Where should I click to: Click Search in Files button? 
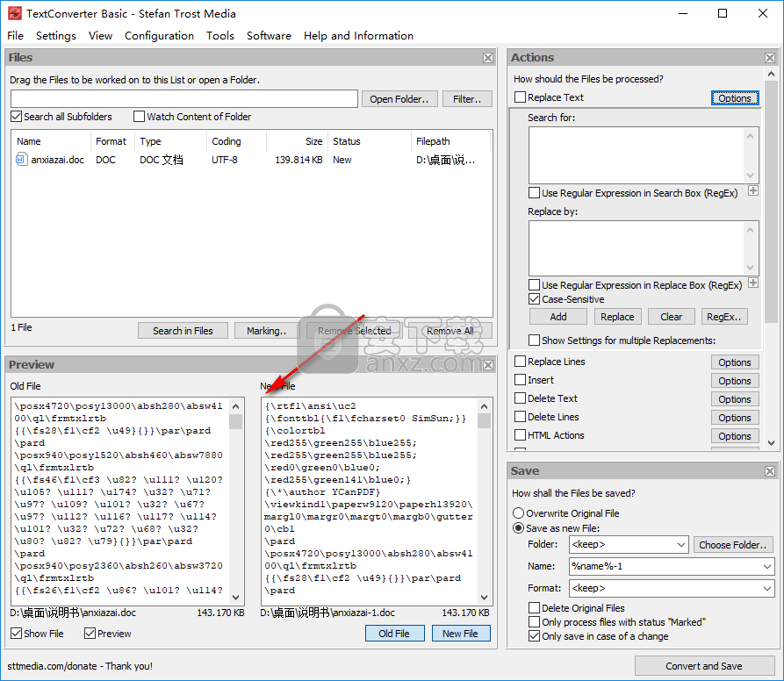183,331
